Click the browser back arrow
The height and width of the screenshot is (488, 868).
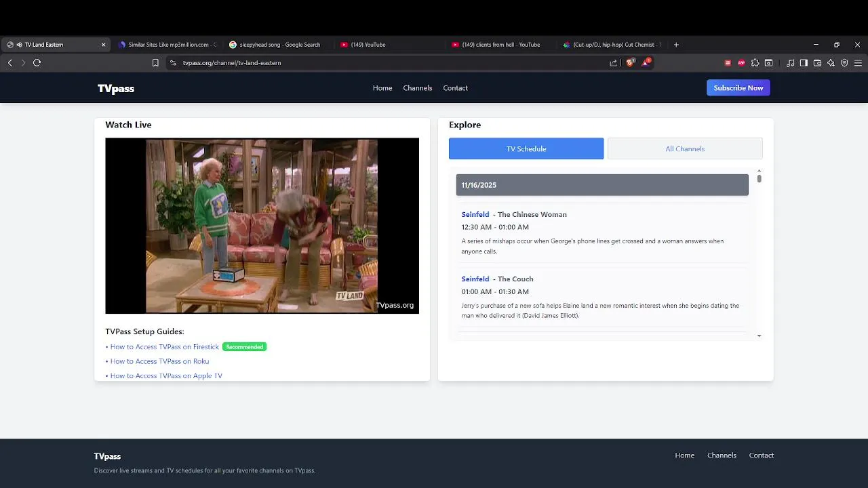click(x=10, y=62)
